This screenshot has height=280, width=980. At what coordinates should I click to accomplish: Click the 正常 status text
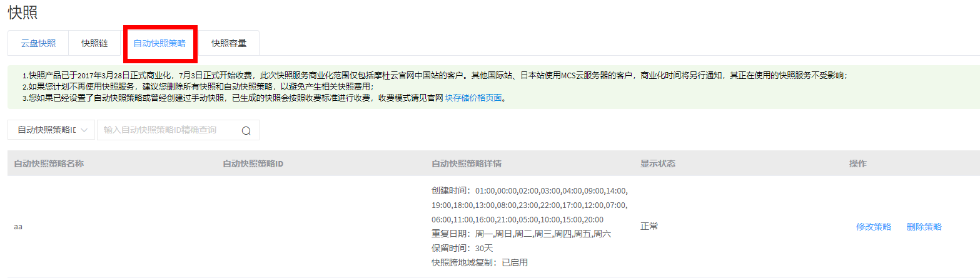tap(649, 226)
